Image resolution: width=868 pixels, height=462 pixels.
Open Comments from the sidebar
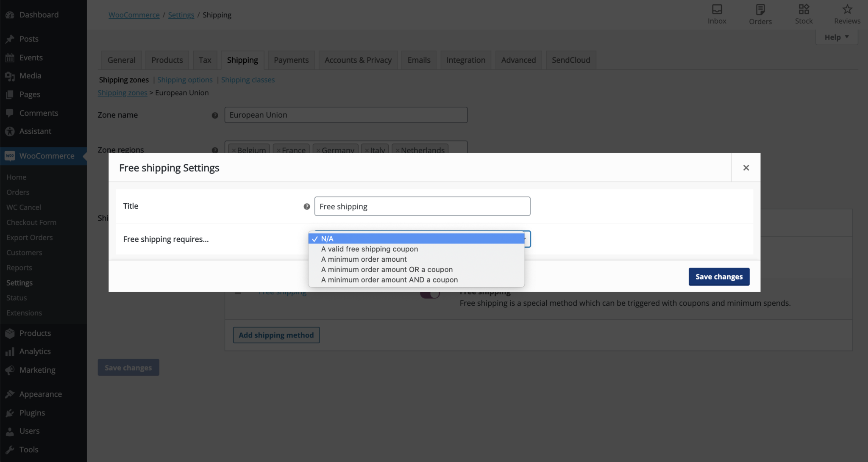pyautogui.click(x=38, y=113)
